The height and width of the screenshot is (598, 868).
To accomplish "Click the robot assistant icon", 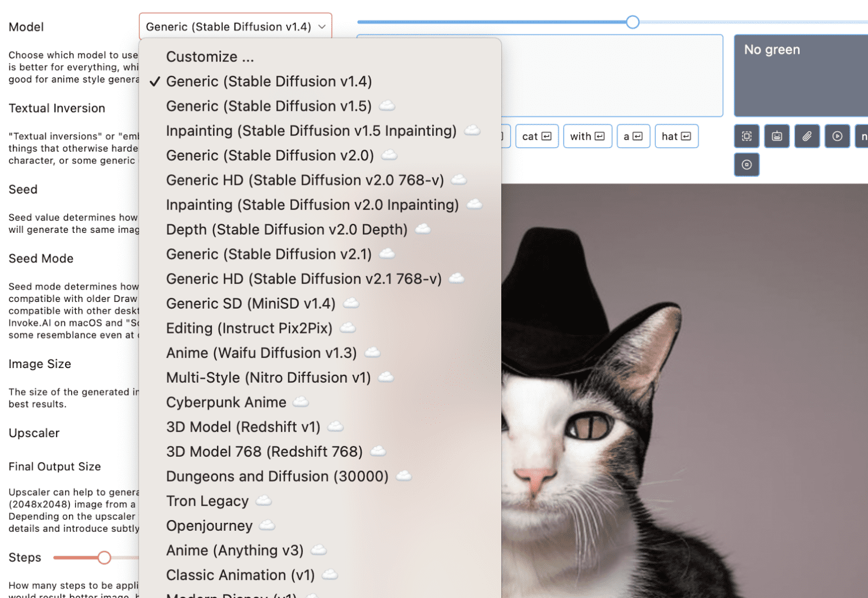I will tap(776, 136).
